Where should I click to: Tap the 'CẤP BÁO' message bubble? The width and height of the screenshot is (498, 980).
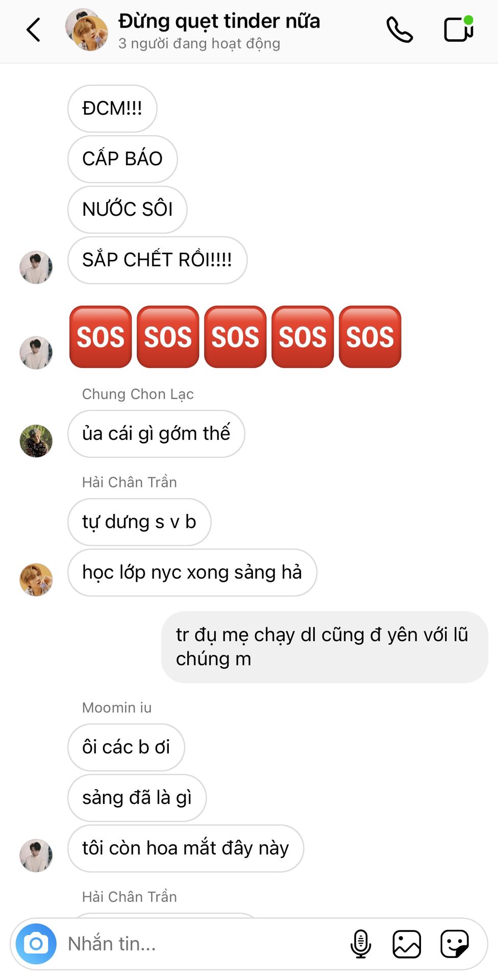coord(122,159)
